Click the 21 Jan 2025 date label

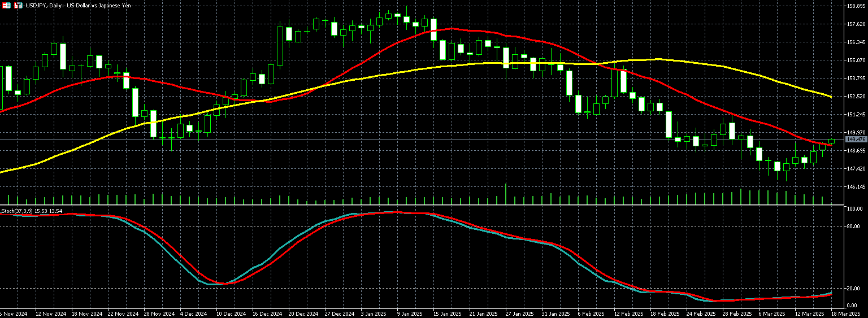[x=483, y=313]
